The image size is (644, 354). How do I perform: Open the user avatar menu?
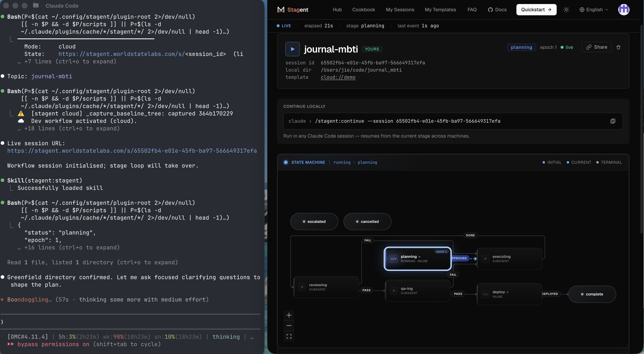point(624,9)
